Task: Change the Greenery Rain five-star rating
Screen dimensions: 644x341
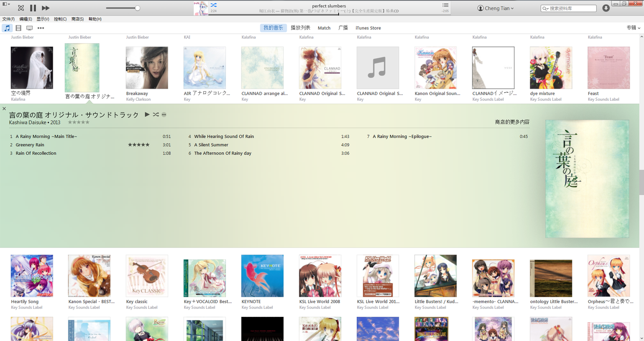Action: [139, 145]
